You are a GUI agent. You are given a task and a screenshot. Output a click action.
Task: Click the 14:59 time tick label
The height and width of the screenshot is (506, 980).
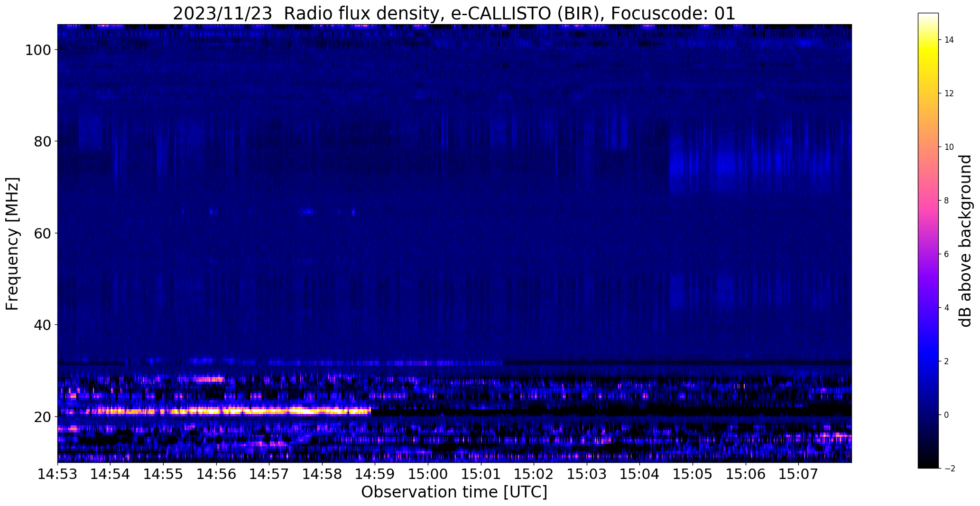[375, 475]
